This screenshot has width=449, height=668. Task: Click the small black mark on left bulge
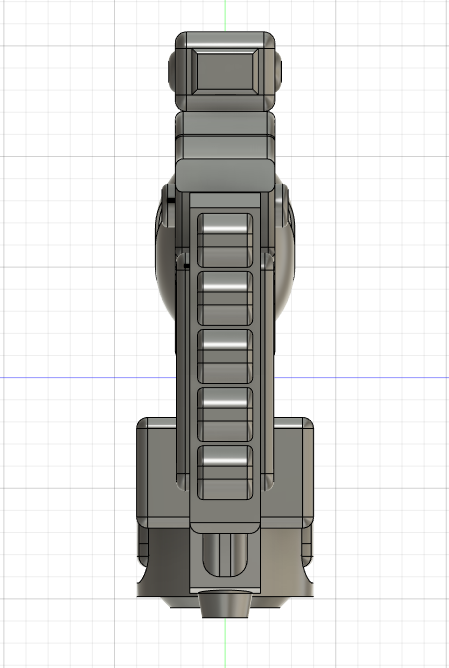[171, 200]
